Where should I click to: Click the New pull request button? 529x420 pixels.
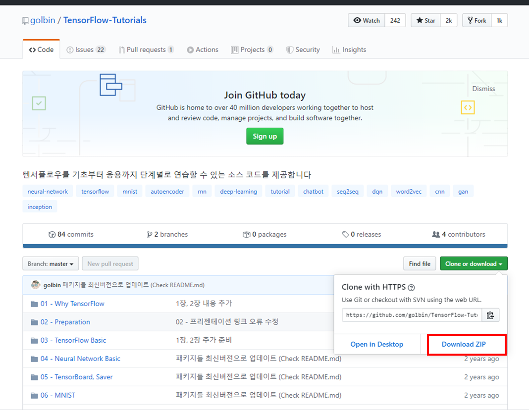pos(110,264)
